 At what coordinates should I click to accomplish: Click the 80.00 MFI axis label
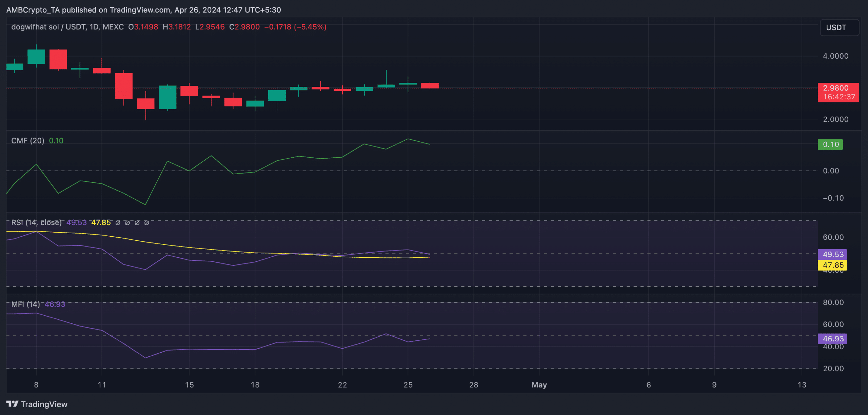tap(833, 302)
